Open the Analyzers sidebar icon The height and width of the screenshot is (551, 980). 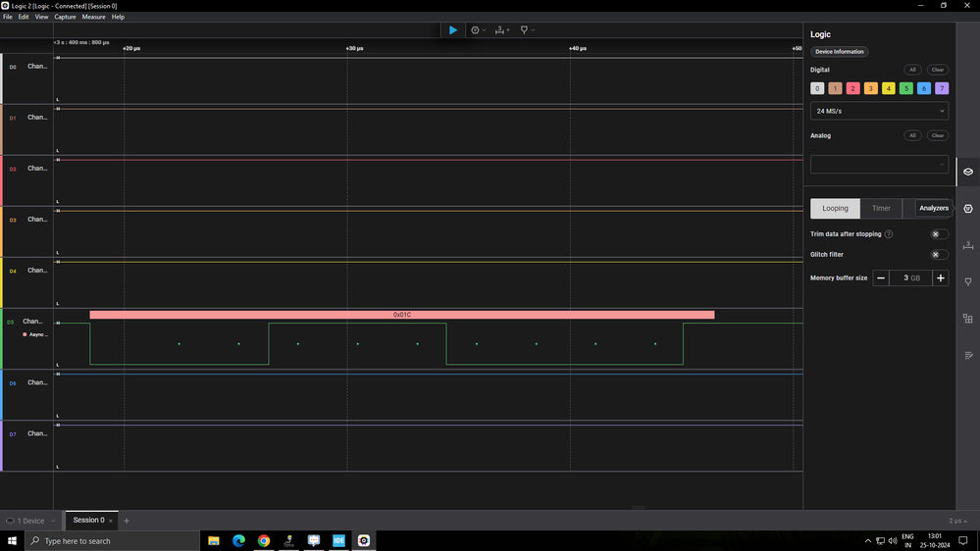point(968,209)
